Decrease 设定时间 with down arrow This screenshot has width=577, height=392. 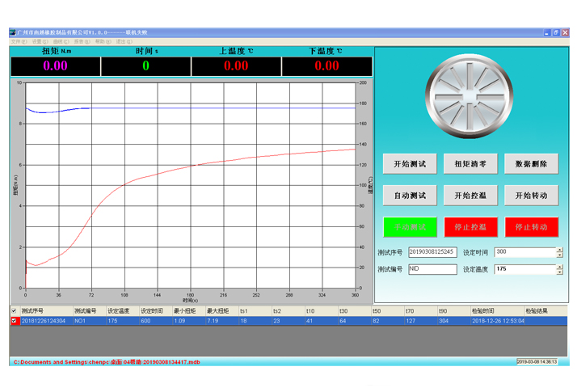[559, 255]
